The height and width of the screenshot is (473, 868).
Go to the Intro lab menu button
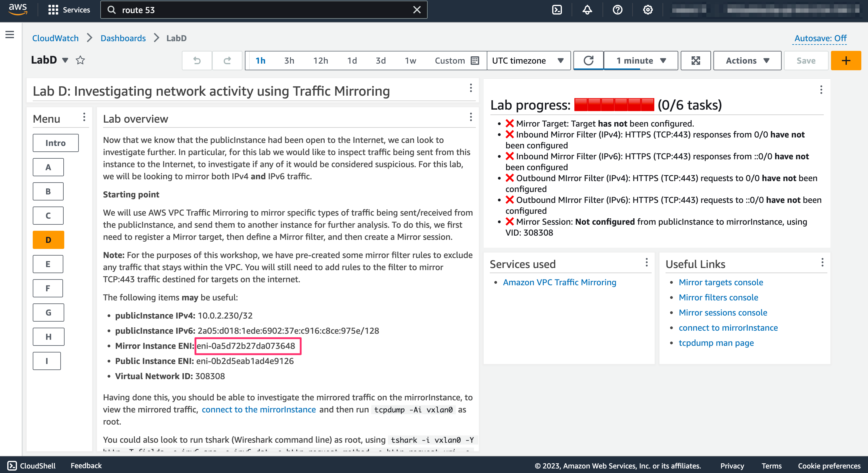[x=55, y=143]
